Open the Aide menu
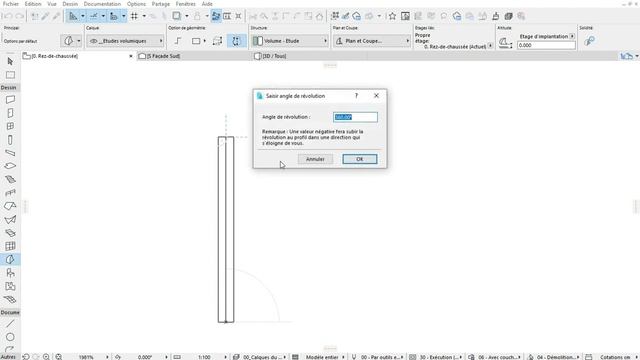Image resolution: width=640 pixels, height=360 pixels. (x=207, y=4)
